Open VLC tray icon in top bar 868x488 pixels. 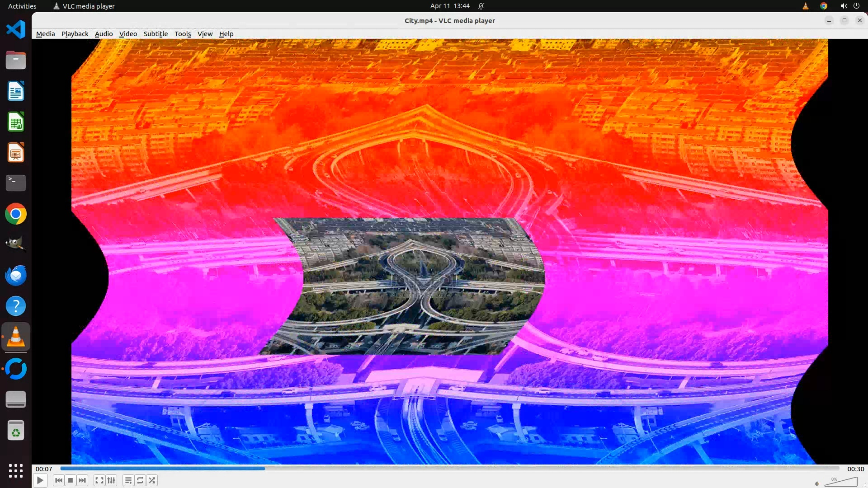click(805, 6)
